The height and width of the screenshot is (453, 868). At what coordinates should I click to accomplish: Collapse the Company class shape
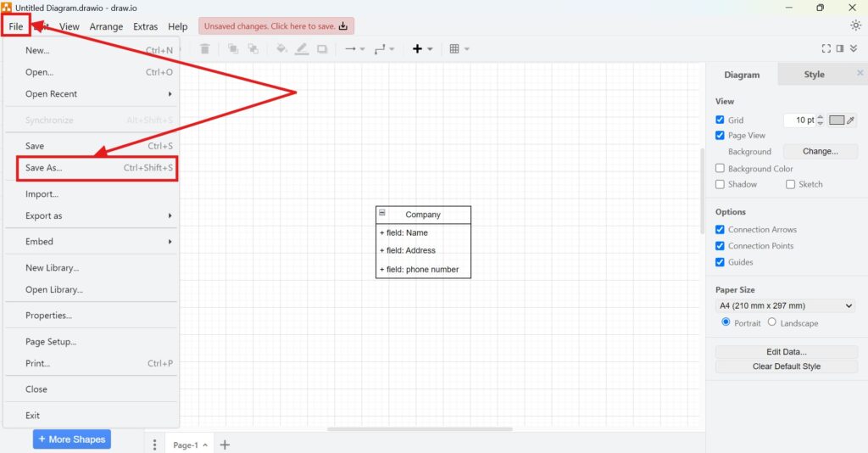click(x=382, y=214)
